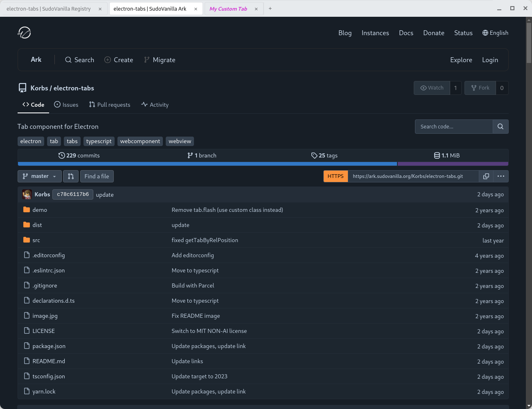This screenshot has height=409, width=532.
Task: Click the SudoVanilla feather logo
Action: click(x=25, y=33)
